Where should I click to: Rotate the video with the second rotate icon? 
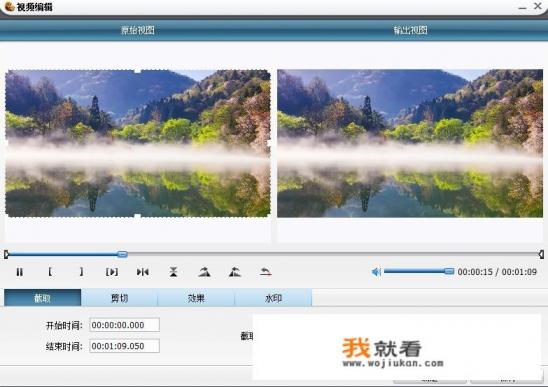point(235,272)
